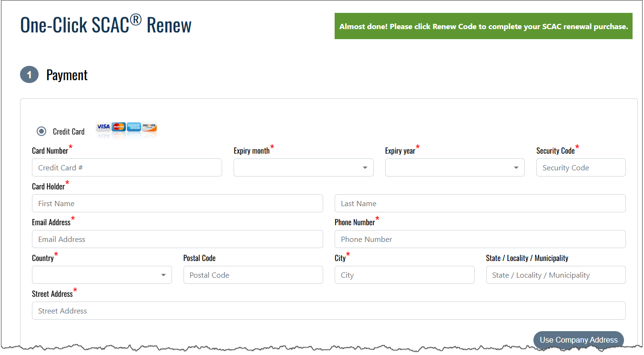Focus the Credit Card # field
Viewport: 644px width, 355px height.
pos(127,167)
